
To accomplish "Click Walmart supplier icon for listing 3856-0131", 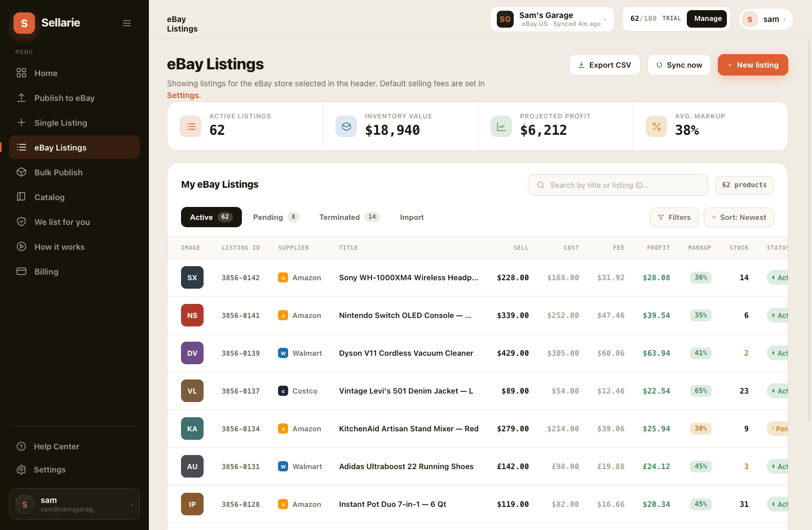I will (283, 466).
